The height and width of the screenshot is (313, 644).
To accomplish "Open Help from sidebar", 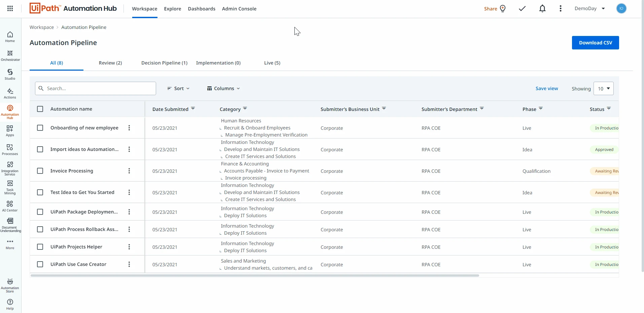I will (10, 304).
